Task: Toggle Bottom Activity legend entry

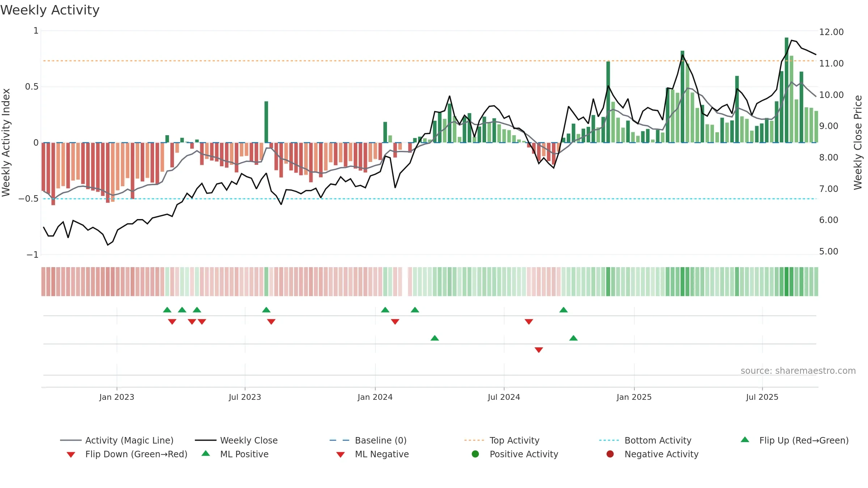Action: coord(645,440)
